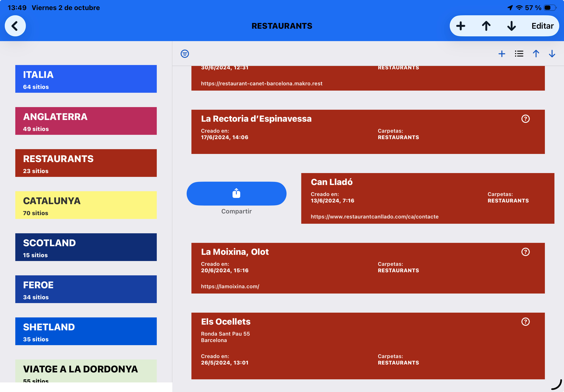Tap the location arrow in status bar
The width and height of the screenshot is (564, 392).
point(510,8)
